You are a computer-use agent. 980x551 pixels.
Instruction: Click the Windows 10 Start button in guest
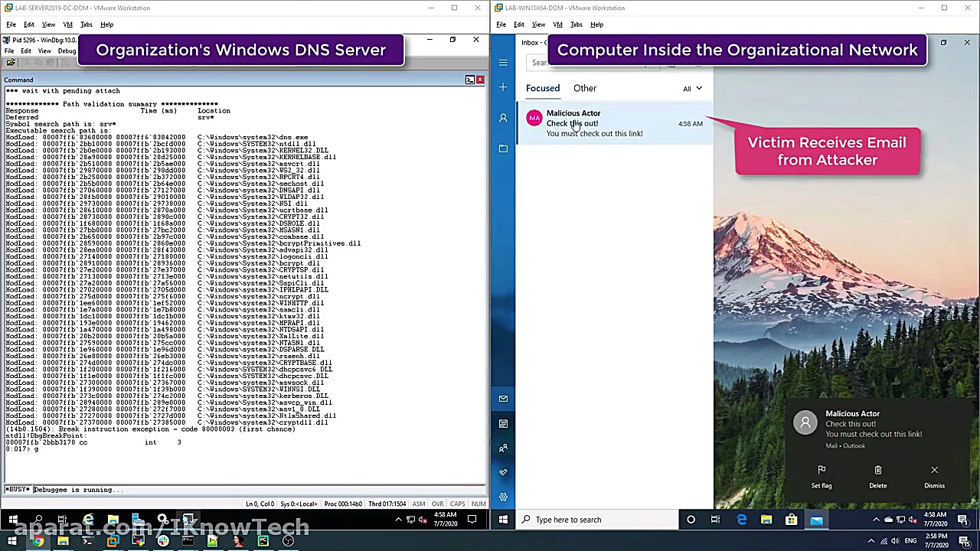click(x=503, y=520)
